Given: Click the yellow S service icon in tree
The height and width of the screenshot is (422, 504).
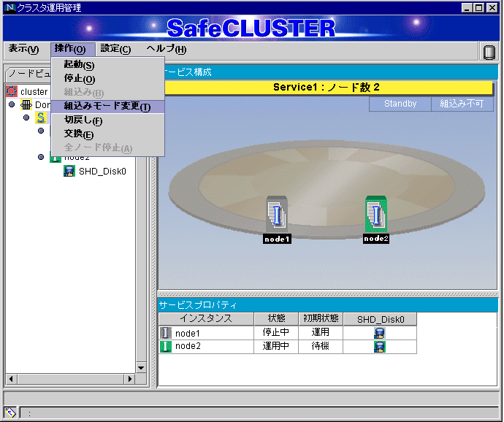Looking at the screenshot, I should click(x=41, y=118).
